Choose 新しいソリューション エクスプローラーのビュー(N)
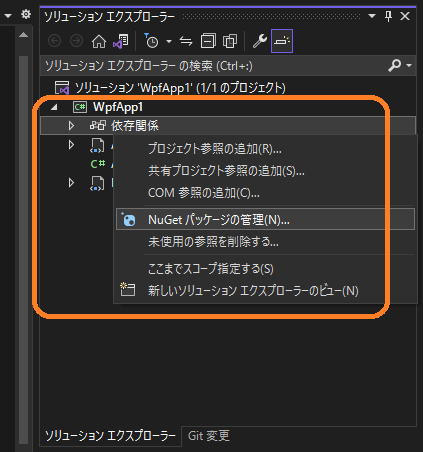423x452 pixels. 265,291
